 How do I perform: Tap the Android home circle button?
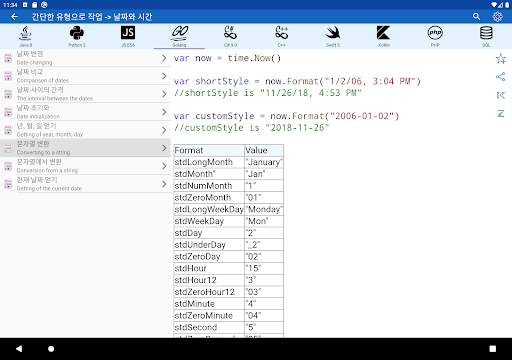pyautogui.click(x=51, y=349)
